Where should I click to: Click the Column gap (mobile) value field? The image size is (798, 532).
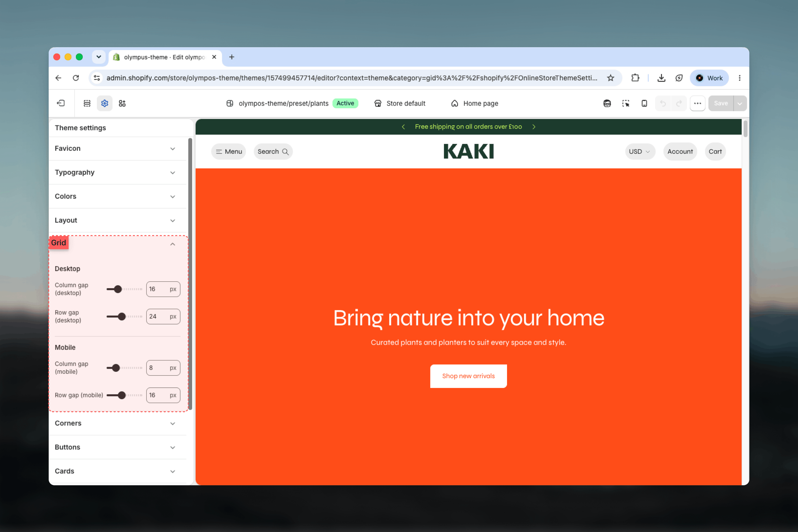[163, 368]
